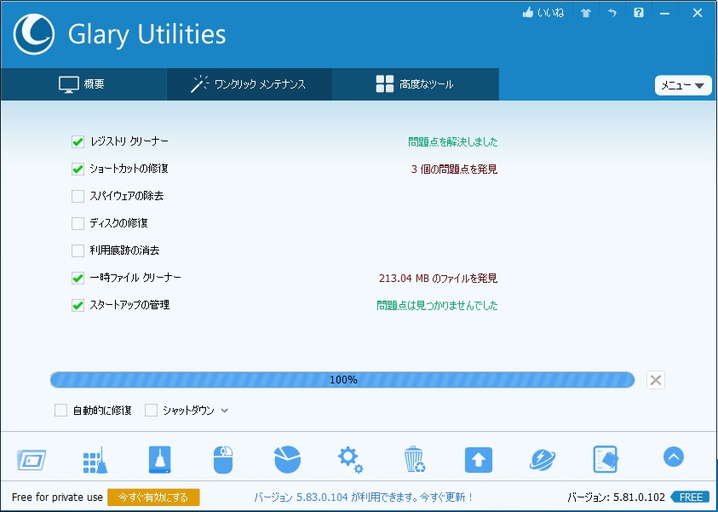Open the registry cleaner grid-broom icon

[95, 460]
